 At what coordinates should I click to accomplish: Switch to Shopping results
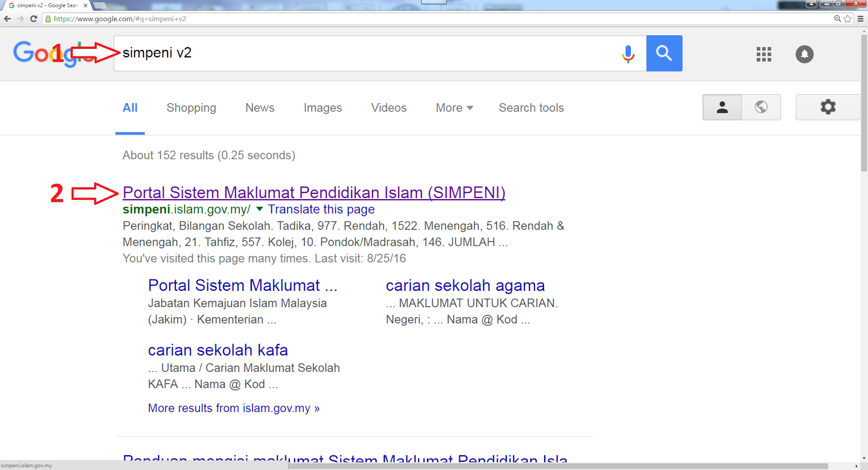pos(192,107)
